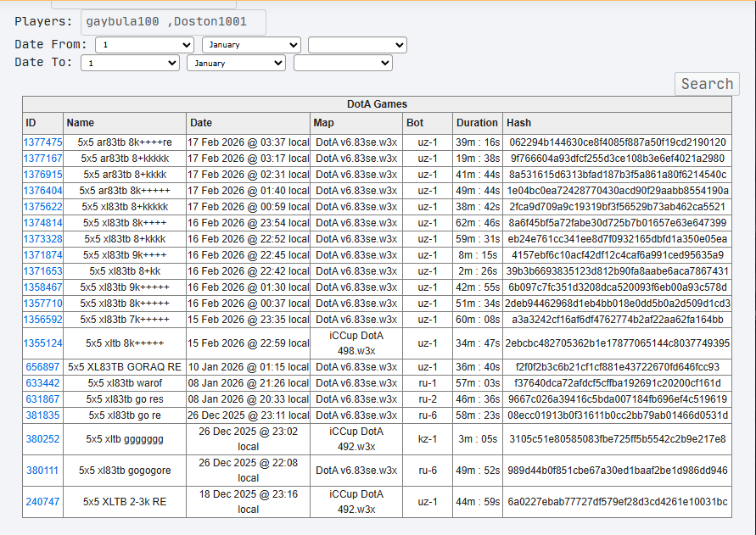Image resolution: width=756 pixels, height=535 pixels.
Task: Open game ID 1373328 link
Action: click(43, 239)
